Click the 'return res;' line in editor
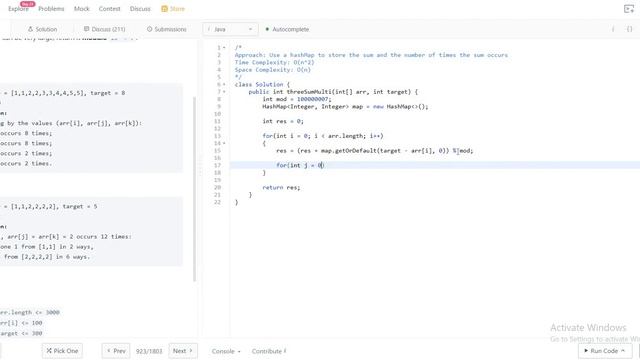This screenshot has width=640, height=360. click(x=281, y=187)
